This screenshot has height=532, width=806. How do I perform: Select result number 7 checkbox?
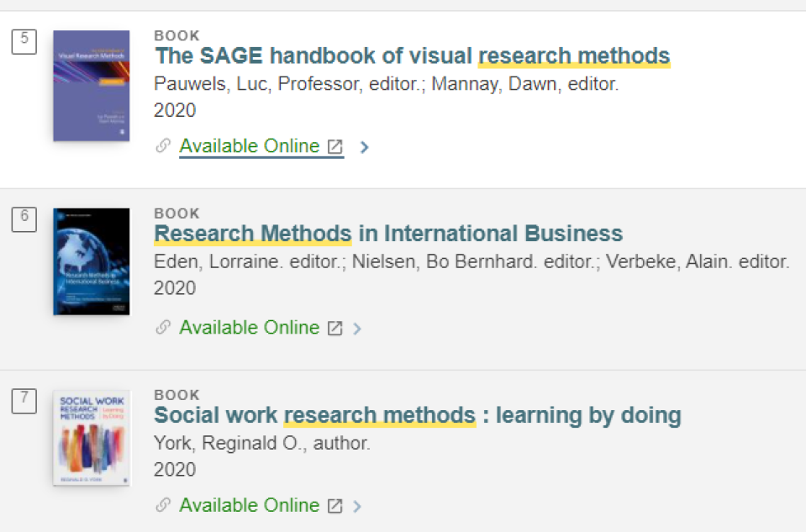pyautogui.click(x=24, y=401)
